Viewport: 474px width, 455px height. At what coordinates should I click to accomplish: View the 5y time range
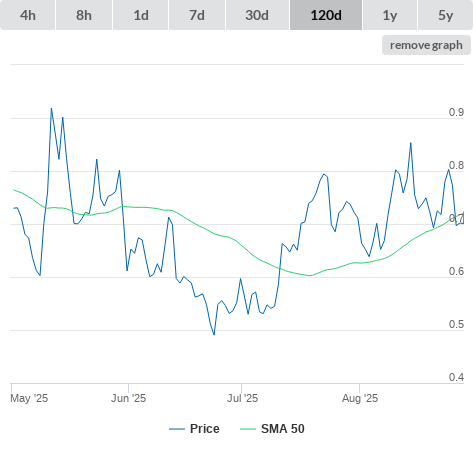pyautogui.click(x=445, y=15)
